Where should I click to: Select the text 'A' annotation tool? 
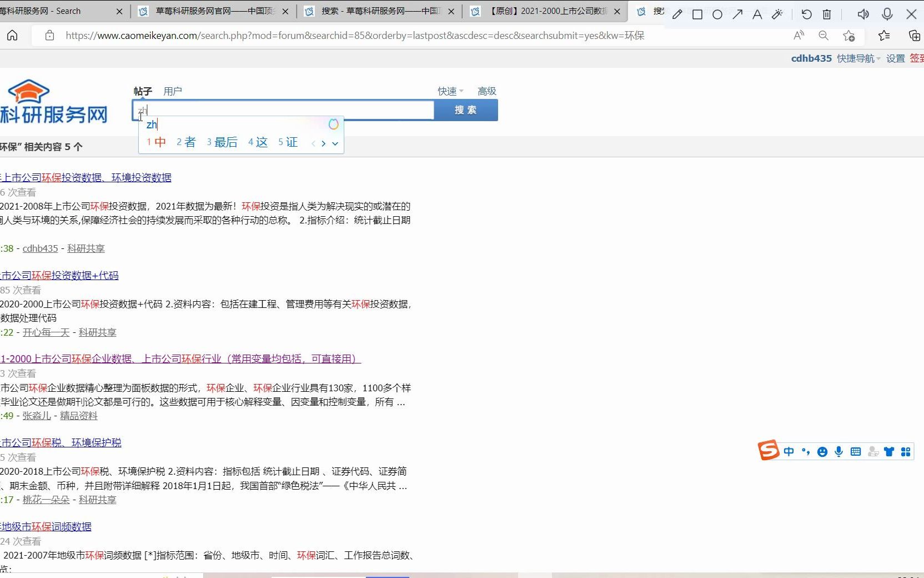pos(757,14)
